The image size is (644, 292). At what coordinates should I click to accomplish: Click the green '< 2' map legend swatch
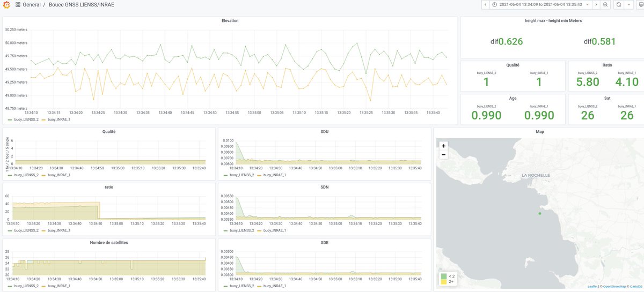(443, 276)
